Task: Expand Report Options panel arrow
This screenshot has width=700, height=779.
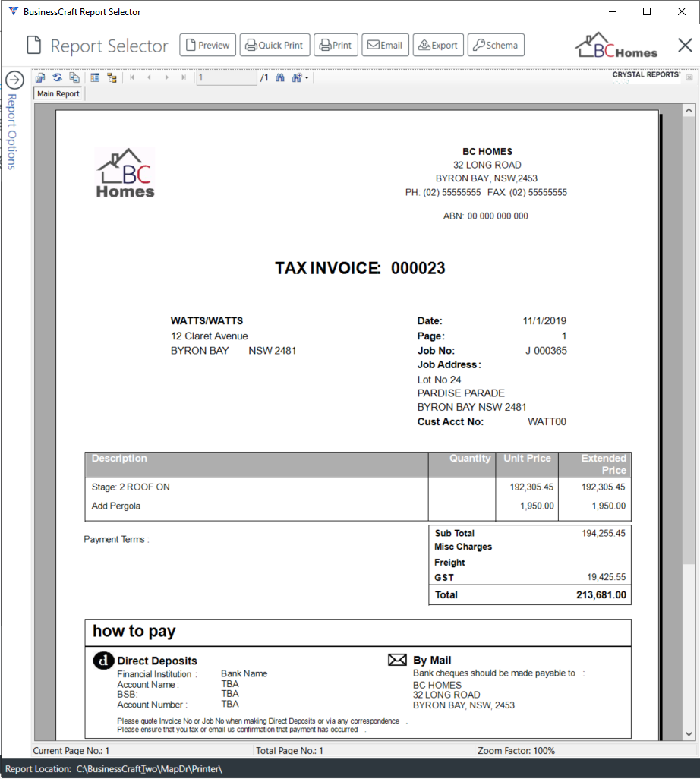Action: 14,80
